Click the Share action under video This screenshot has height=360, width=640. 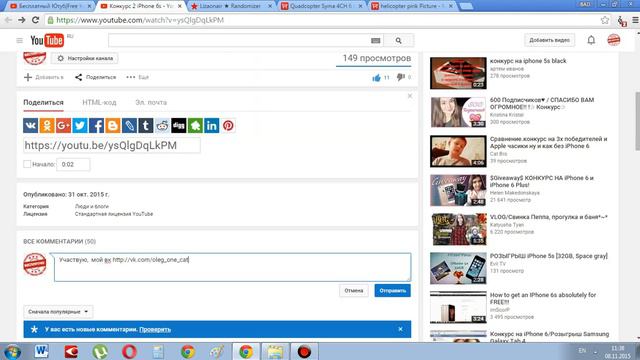96,77
